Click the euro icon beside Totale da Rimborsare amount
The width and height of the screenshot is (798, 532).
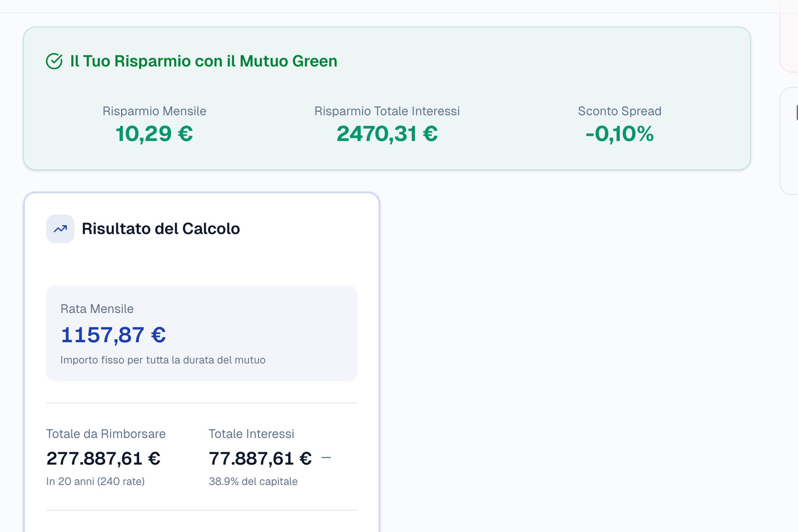(x=154, y=458)
